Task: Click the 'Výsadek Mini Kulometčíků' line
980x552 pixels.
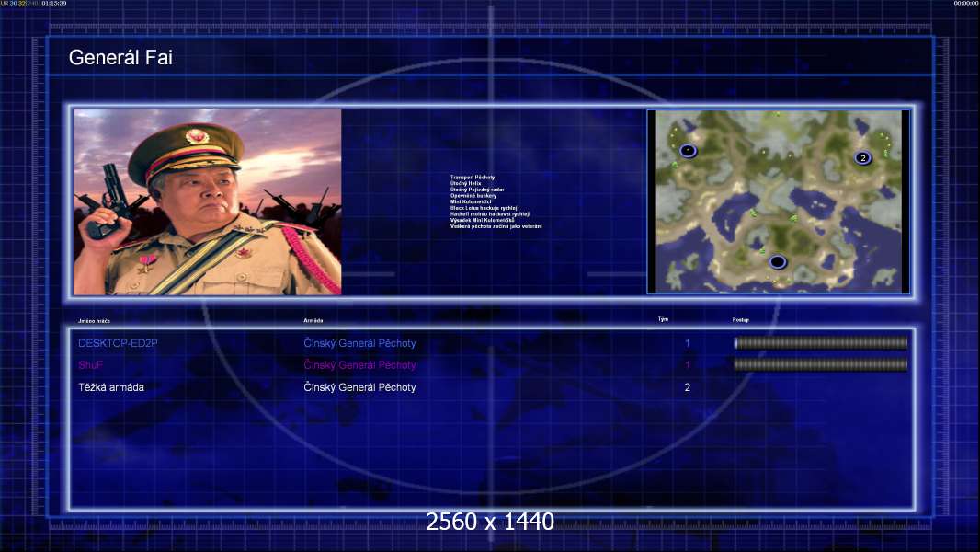Action: pos(482,220)
